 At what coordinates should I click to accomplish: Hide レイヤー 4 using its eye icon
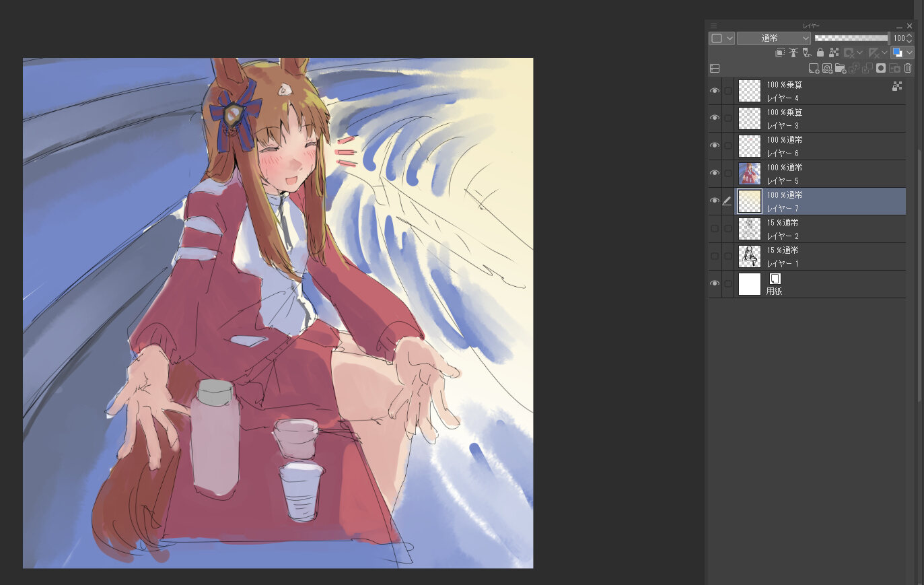click(x=715, y=91)
